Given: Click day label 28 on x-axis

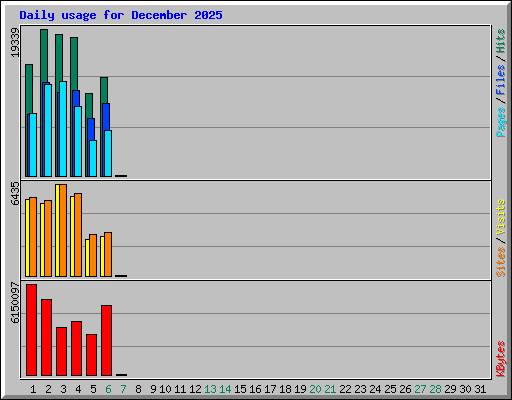Looking at the screenshot, I should point(435,389).
